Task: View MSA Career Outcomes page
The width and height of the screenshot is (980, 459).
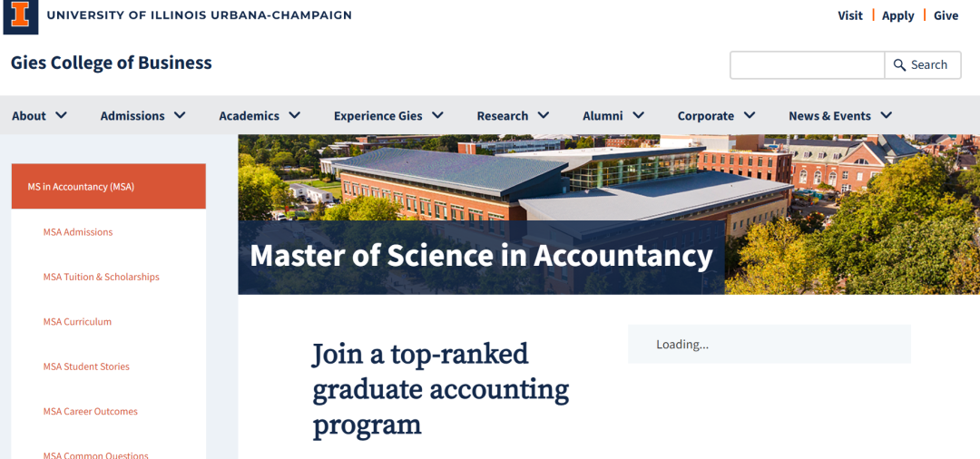Action: pos(91,412)
